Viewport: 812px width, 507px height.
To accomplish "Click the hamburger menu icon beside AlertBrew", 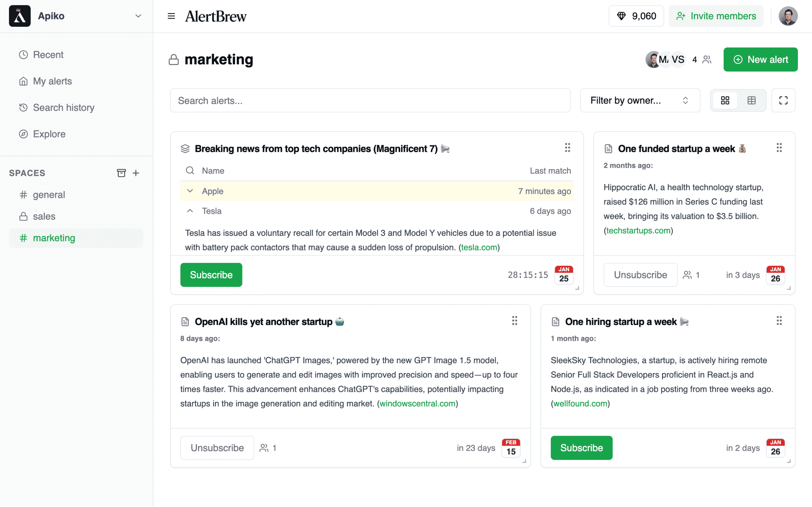I will tap(171, 16).
